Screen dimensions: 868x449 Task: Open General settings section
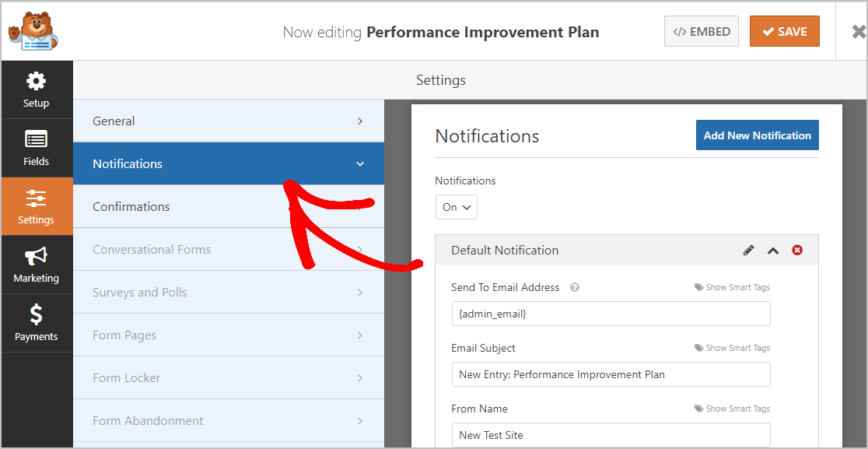[x=229, y=121]
